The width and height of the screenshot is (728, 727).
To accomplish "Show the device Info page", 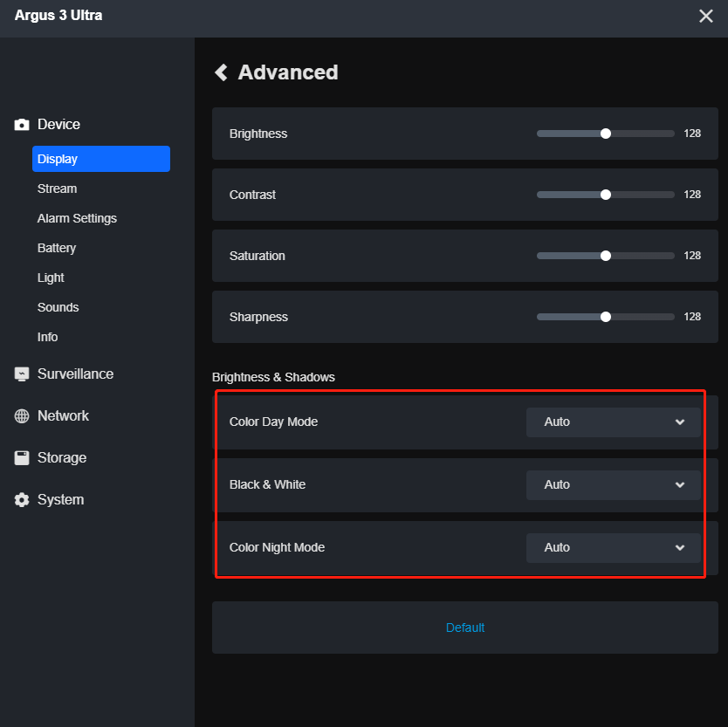I will point(47,337).
